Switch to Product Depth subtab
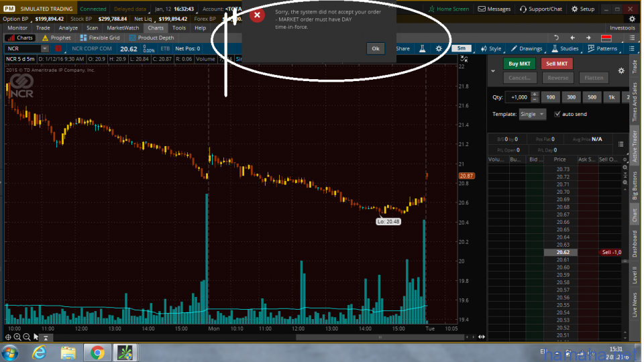Image resolution: width=644 pixels, height=362 pixels. point(152,38)
